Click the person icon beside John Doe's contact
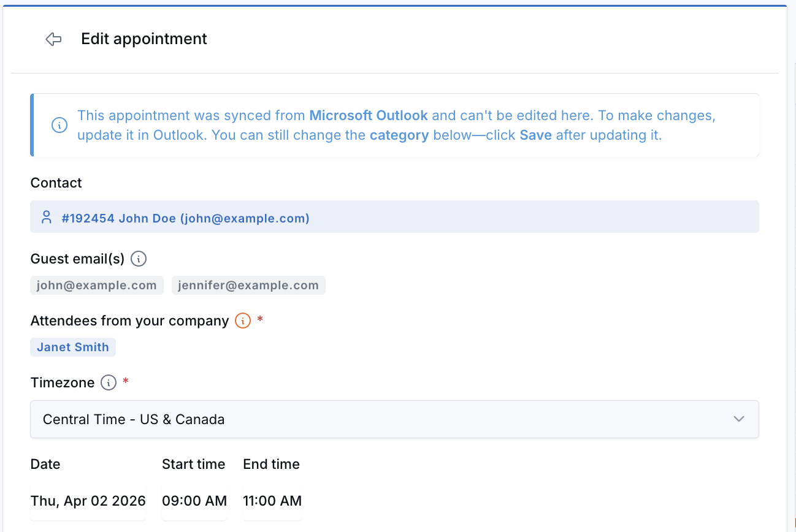The height and width of the screenshot is (532, 796). tap(47, 216)
